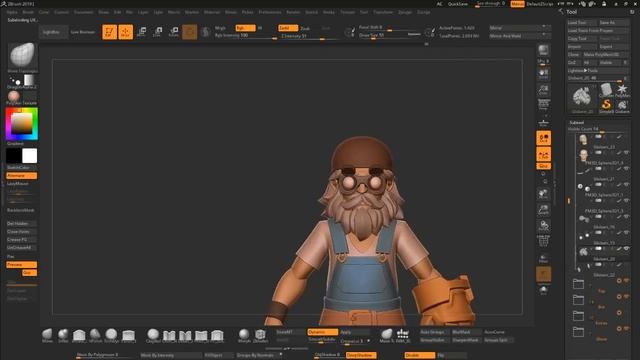Select the ZModeler brush
640x360 pixels.
tap(260, 336)
